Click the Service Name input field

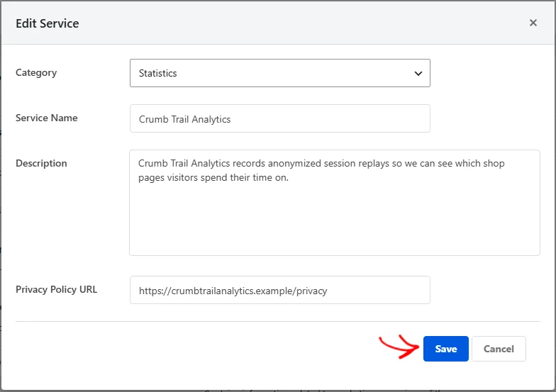pos(279,118)
